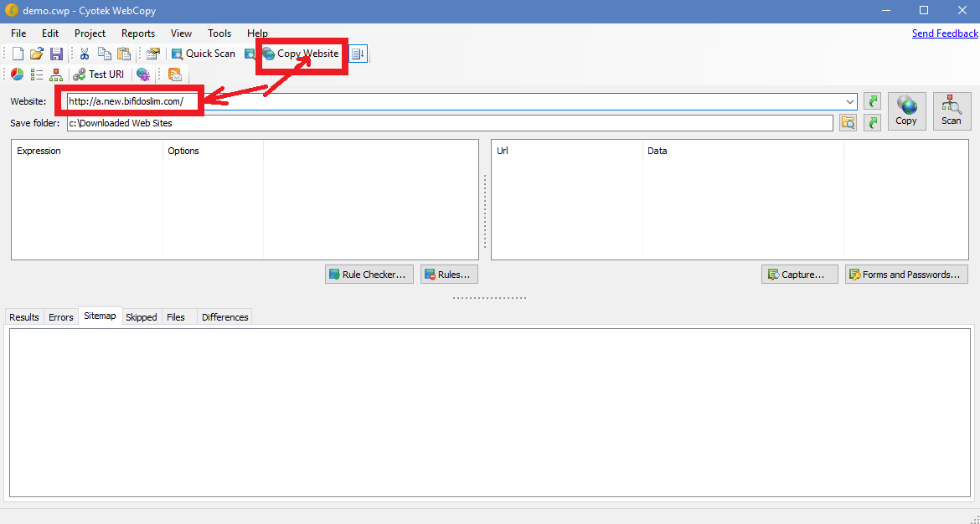
Task: Click the globe with bug icon
Action: tap(143, 74)
